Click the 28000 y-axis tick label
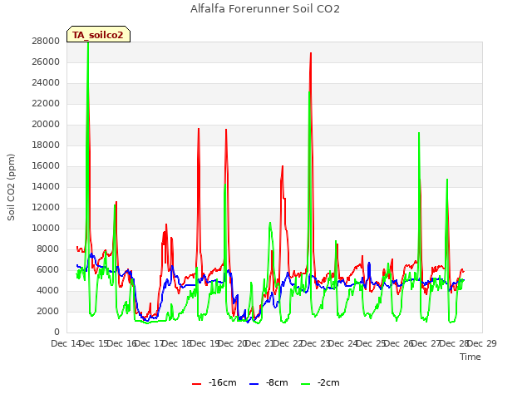The height and width of the screenshot is (399, 532). [46, 41]
